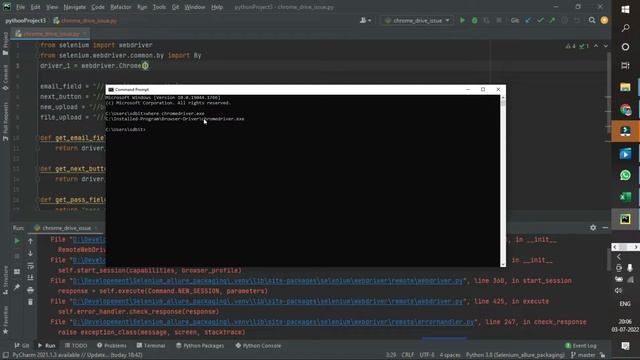The width and height of the screenshot is (640, 360).
Task: Open the Terminal tool window tab
Action: coord(151,345)
